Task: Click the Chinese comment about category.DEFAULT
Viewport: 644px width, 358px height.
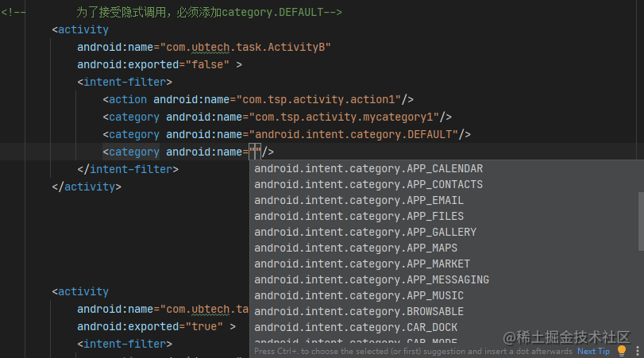Action: coord(209,13)
